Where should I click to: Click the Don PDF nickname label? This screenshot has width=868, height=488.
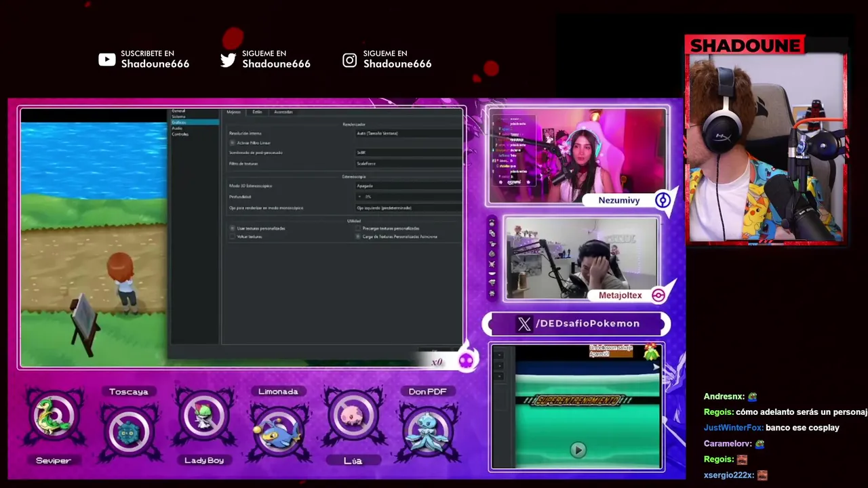coord(427,392)
